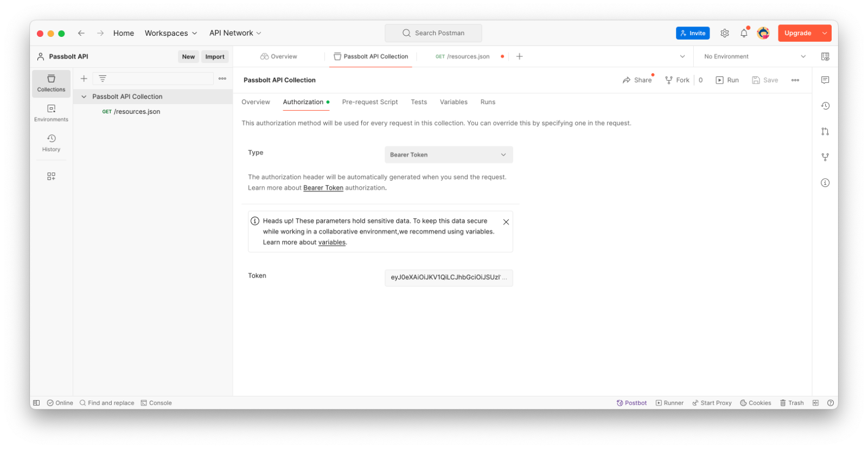Open the Workspaces dropdown
The height and width of the screenshot is (449, 868).
point(171,33)
